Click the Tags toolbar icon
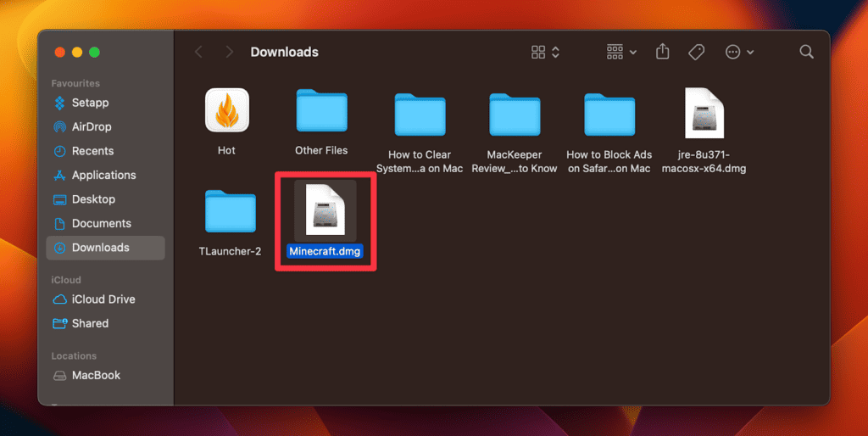Screen dimensions: 868x436 click(697, 52)
